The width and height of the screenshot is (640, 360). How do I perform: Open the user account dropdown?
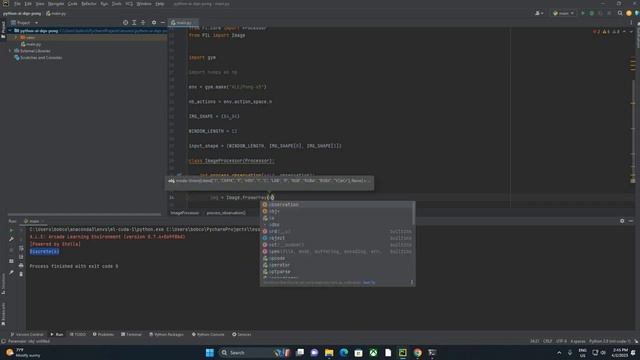[539, 13]
